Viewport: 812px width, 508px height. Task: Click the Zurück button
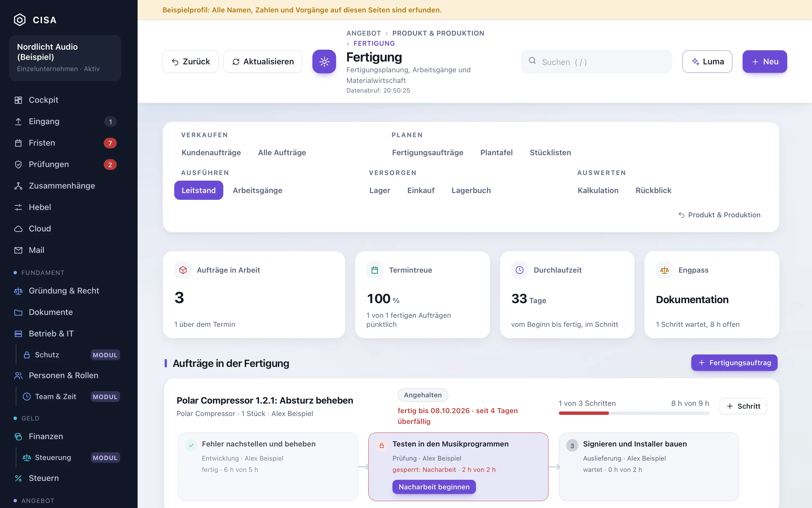[191, 62]
